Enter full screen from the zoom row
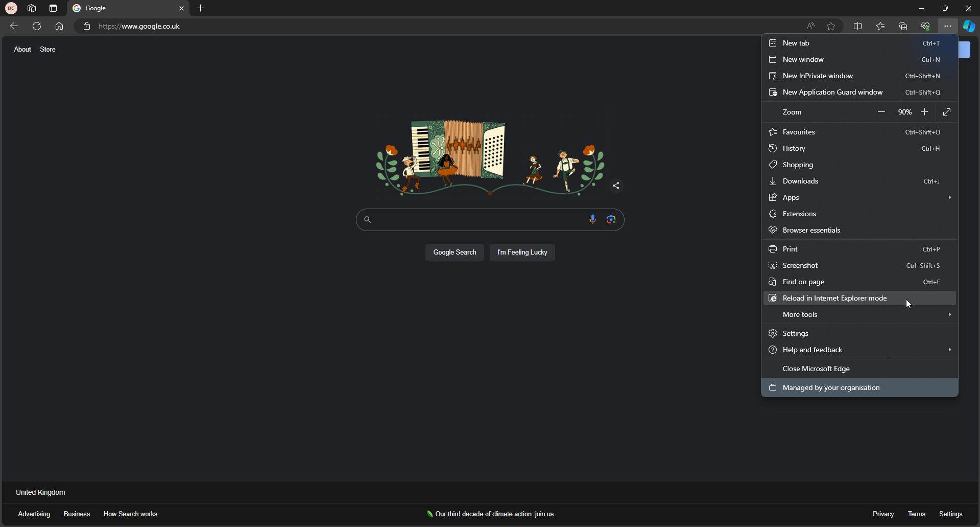980x527 pixels. point(947,112)
